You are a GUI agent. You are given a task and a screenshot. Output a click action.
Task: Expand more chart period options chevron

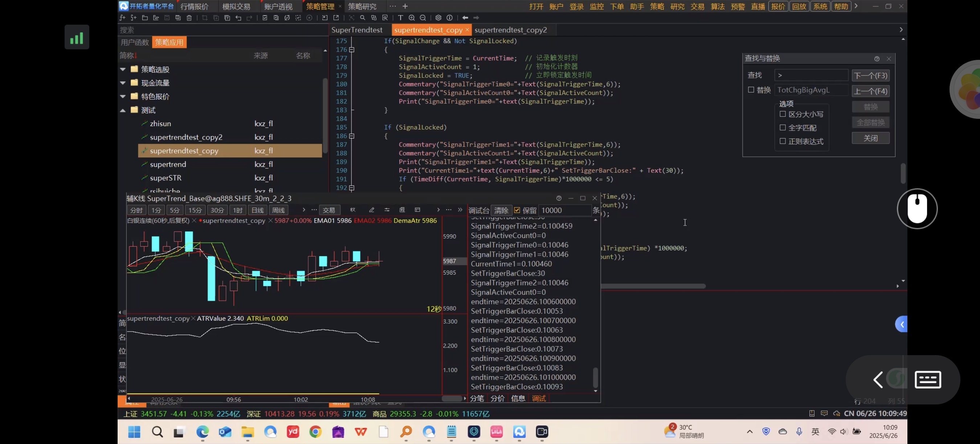[303, 210]
